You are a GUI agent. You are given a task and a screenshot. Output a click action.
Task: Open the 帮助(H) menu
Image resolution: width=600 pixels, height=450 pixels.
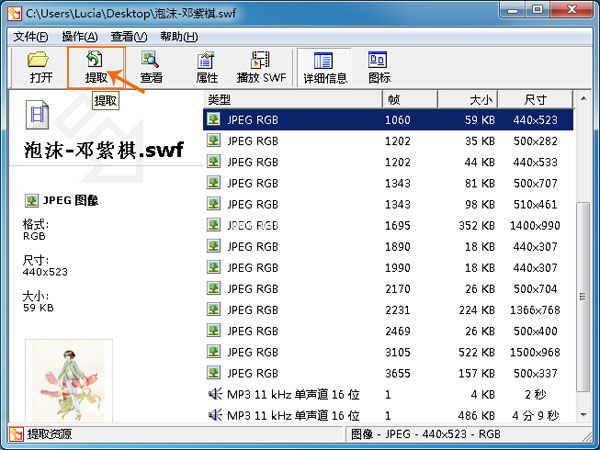point(179,37)
